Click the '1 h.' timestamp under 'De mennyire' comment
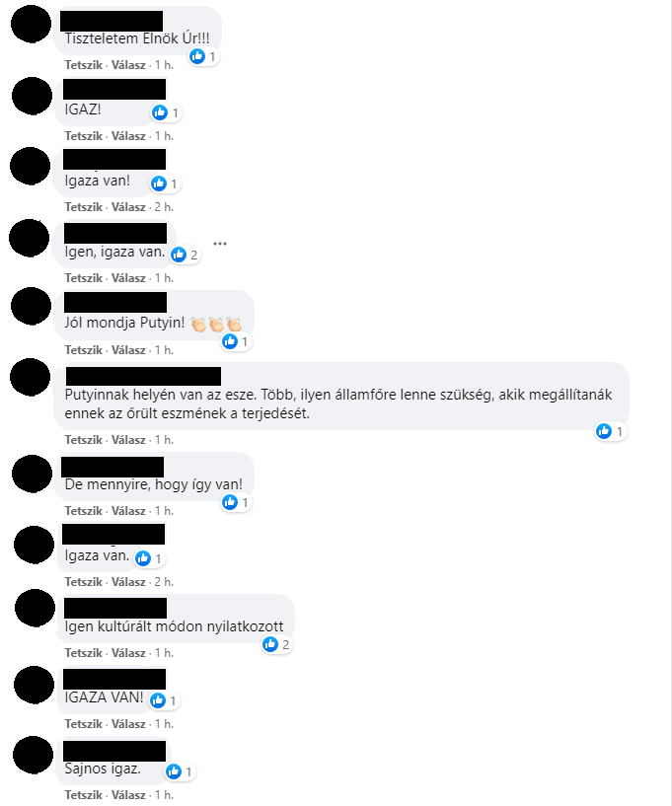The width and height of the screenshot is (672, 806). (164, 511)
